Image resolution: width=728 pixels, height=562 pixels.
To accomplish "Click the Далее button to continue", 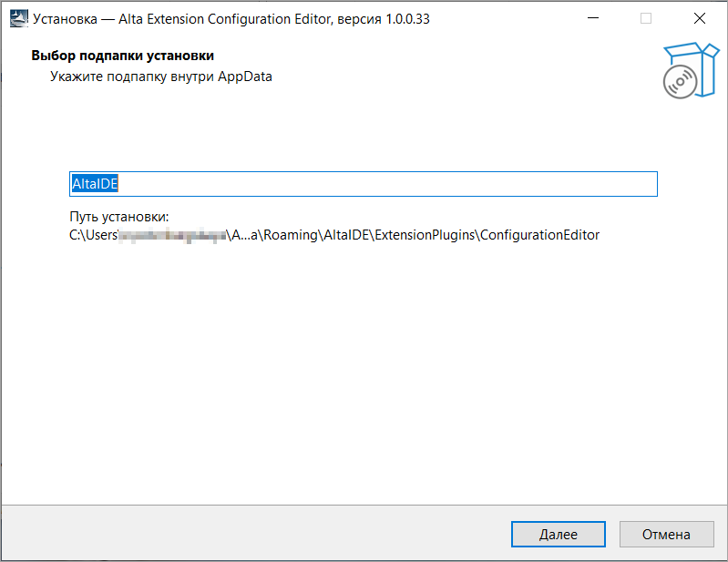I will [x=558, y=534].
